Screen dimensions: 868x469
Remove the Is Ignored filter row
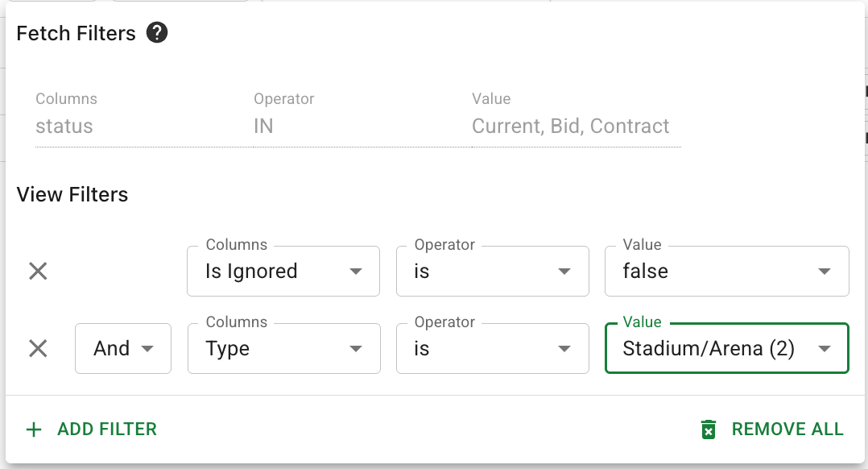point(38,271)
